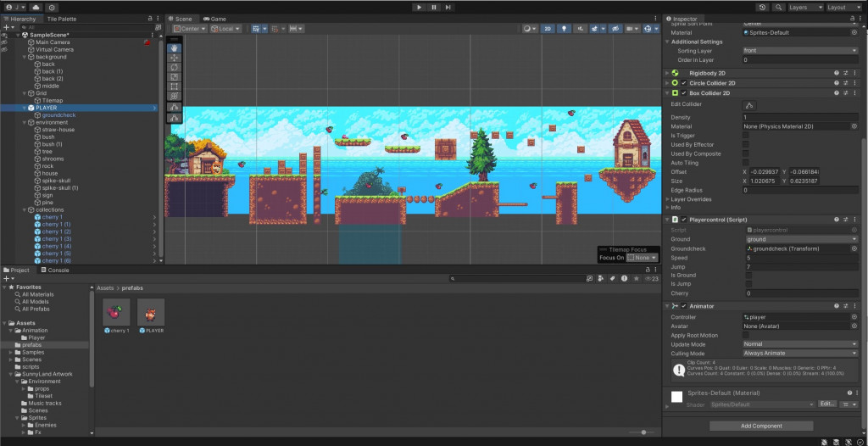Open scene draw mode dropdown
The height and width of the screenshot is (446, 868).
(530, 29)
